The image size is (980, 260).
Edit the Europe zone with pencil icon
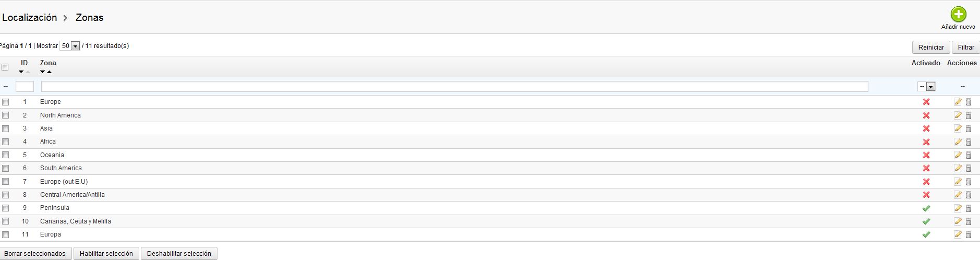[958, 102]
